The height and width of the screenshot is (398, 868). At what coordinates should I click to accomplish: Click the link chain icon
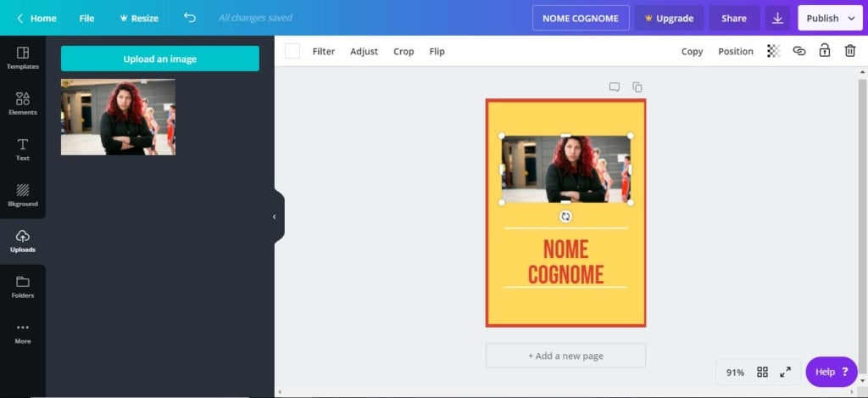798,51
